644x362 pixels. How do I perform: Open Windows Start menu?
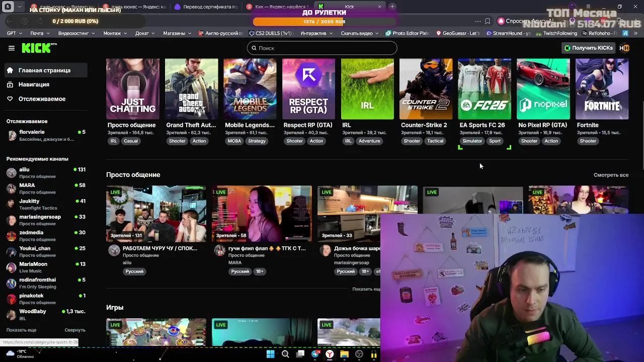pyautogui.click(x=270, y=354)
